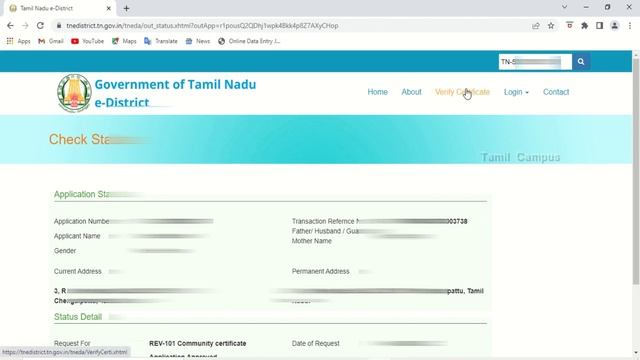Go to the Home nav link

[378, 92]
